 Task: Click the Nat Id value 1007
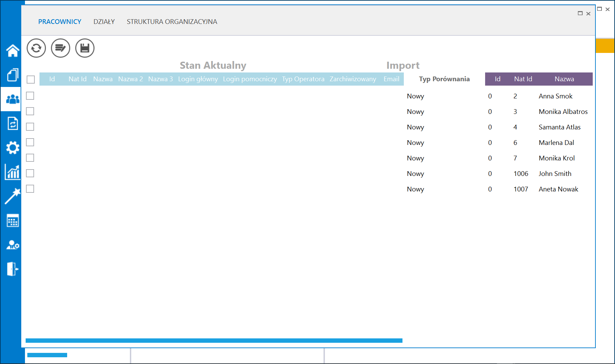coord(521,189)
